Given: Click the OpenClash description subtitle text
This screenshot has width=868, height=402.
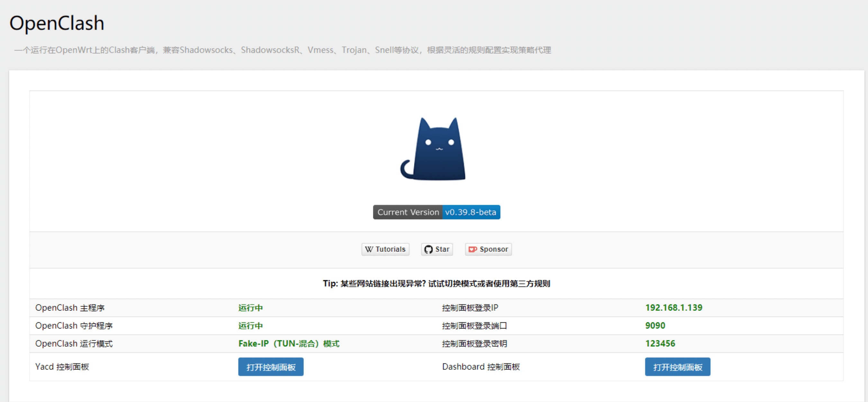Looking at the screenshot, I should click(282, 50).
